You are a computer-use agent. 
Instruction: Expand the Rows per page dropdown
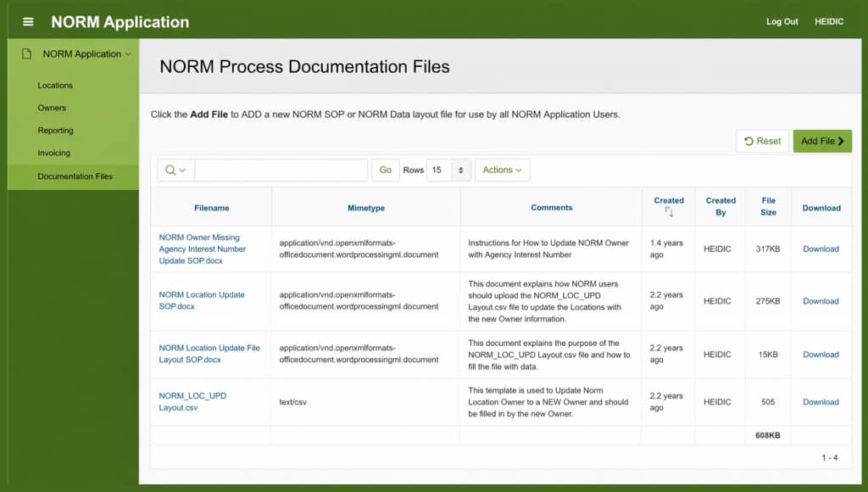(x=448, y=171)
